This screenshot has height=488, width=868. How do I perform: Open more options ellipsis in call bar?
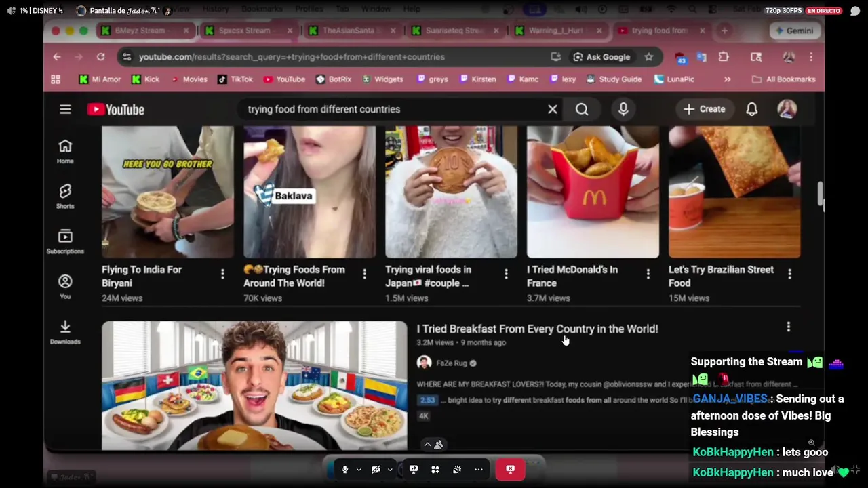point(479,469)
